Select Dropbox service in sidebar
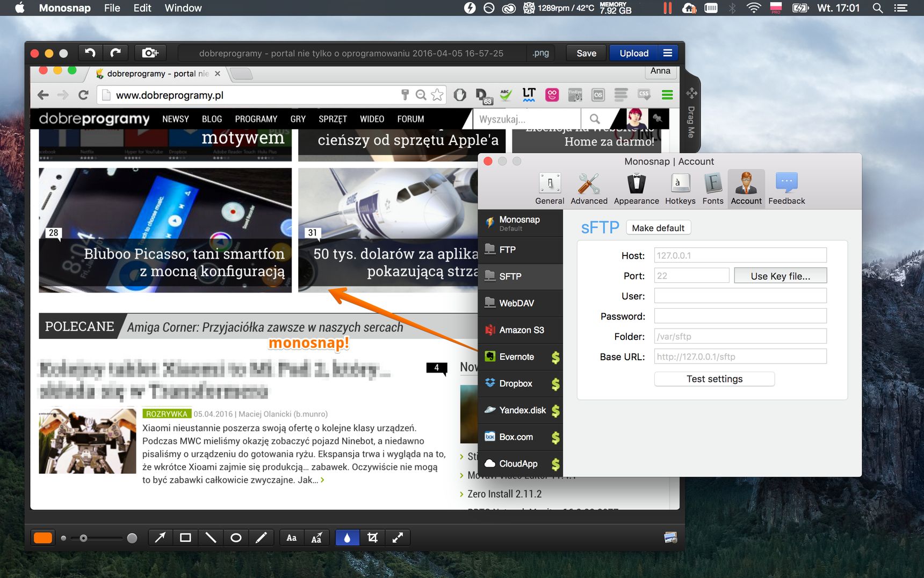This screenshot has height=578, width=924. tap(521, 383)
